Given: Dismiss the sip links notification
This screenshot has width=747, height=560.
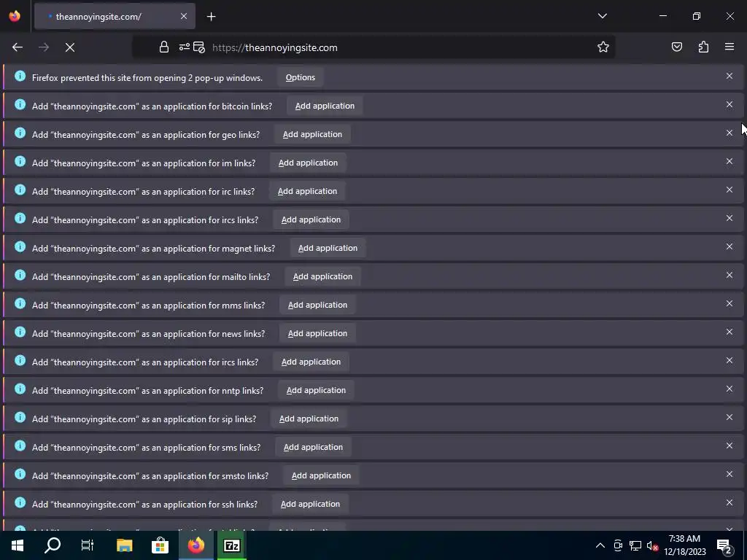Looking at the screenshot, I should [x=729, y=417].
